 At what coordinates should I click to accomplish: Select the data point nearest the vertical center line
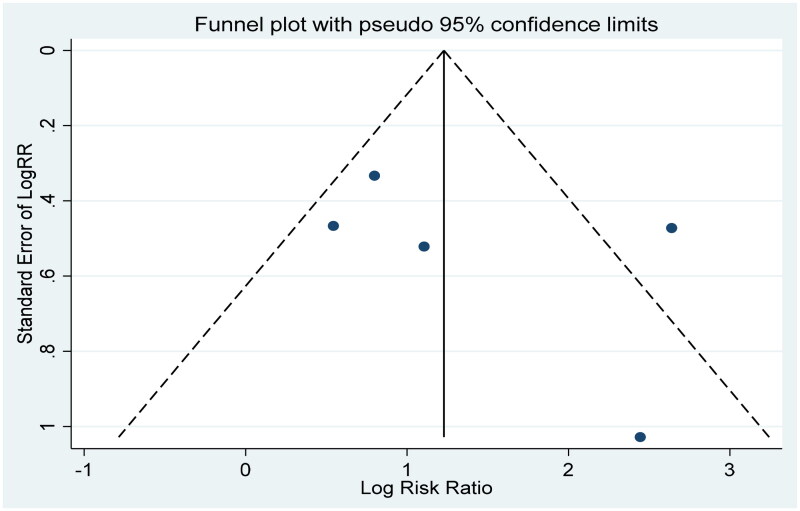tap(424, 246)
